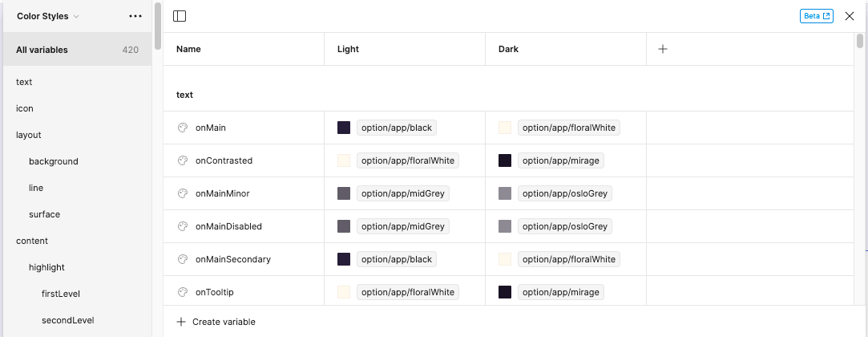Click onMain light black color swatch
This screenshot has width=868, height=337.
pyautogui.click(x=344, y=128)
